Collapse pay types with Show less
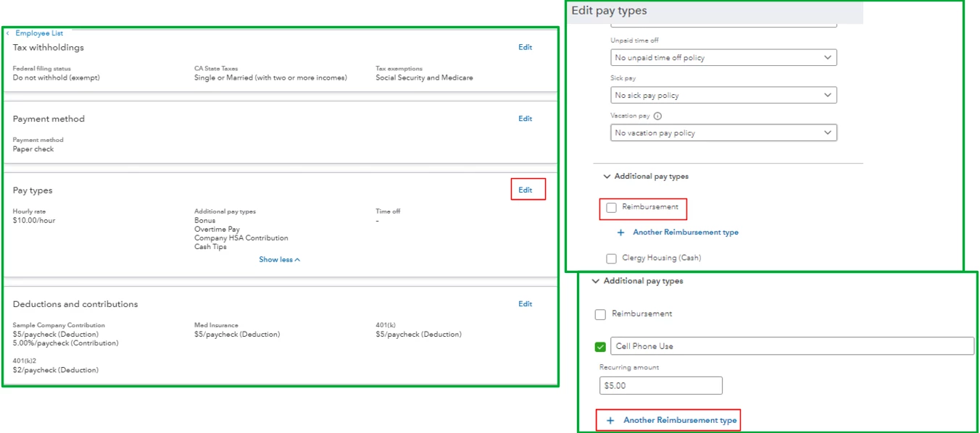The height and width of the screenshot is (433, 980). click(280, 260)
